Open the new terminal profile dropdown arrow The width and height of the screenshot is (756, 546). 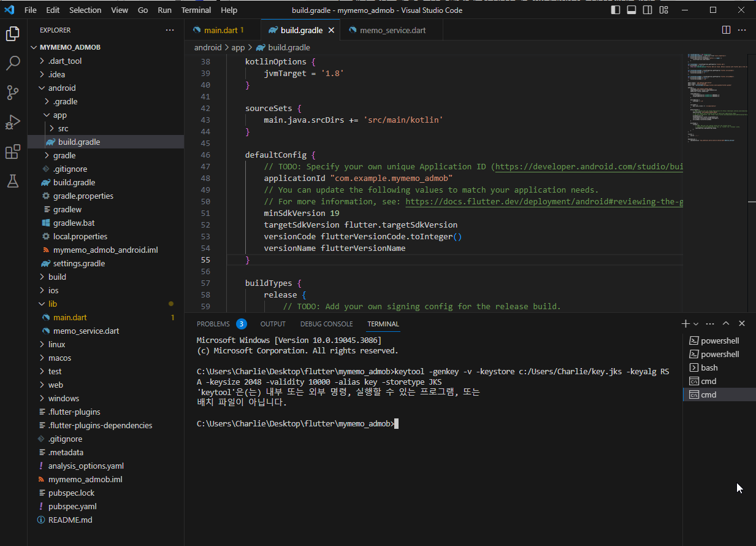click(696, 323)
